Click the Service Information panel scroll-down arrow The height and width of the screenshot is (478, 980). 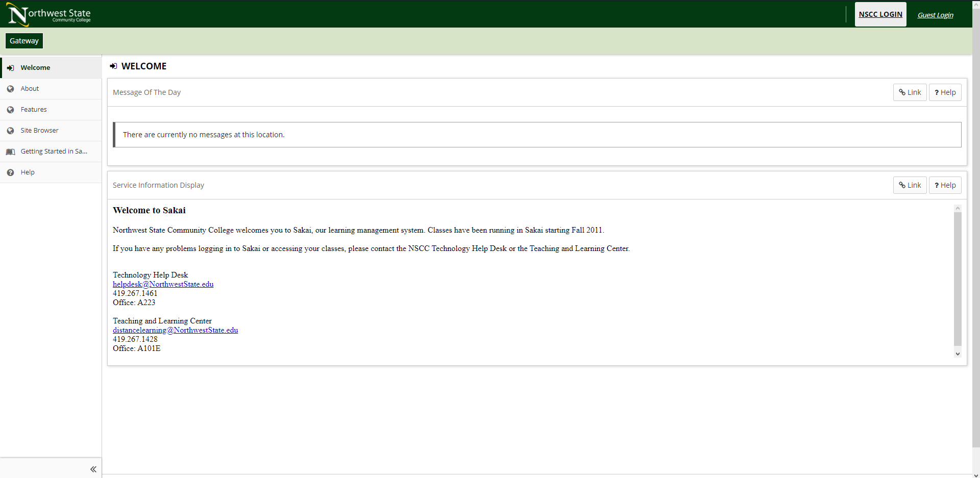pyautogui.click(x=958, y=354)
